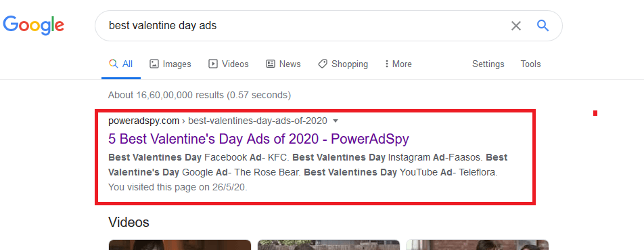Screen dimensions: 644x250
Task: Click the blue magnifier search icon
Action: pyautogui.click(x=543, y=26)
